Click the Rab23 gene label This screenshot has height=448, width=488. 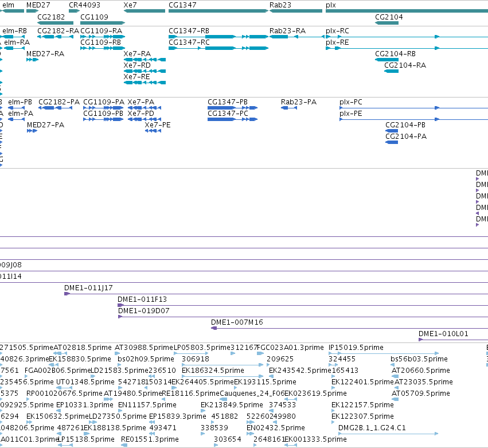tap(280, 5)
